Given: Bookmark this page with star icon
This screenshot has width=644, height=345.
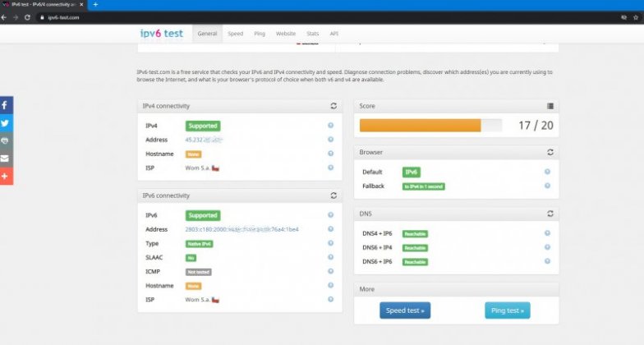Looking at the screenshot, I should point(636,17).
